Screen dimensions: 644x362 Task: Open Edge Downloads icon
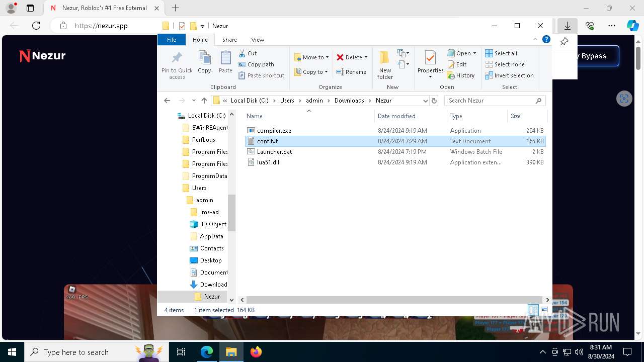pos(568,26)
